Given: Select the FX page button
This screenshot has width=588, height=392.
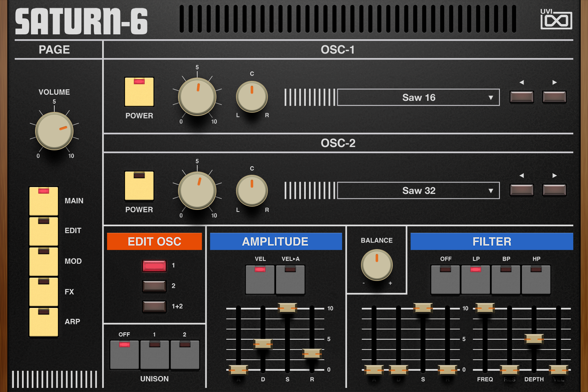Looking at the screenshot, I should pyautogui.click(x=43, y=292).
